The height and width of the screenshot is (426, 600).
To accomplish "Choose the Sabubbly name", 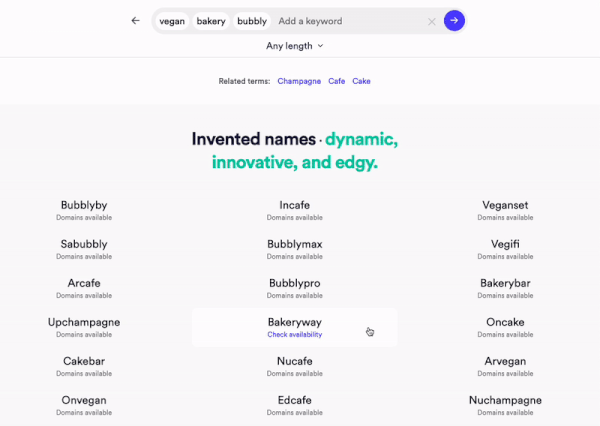I will (84, 244).
